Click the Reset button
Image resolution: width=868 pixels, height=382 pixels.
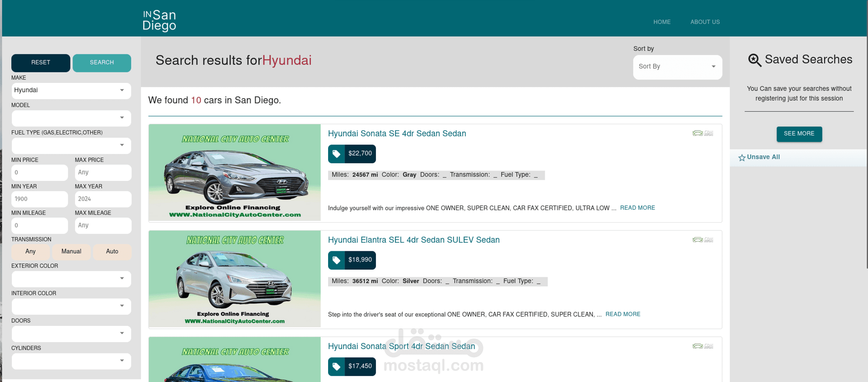click(41, 63)
